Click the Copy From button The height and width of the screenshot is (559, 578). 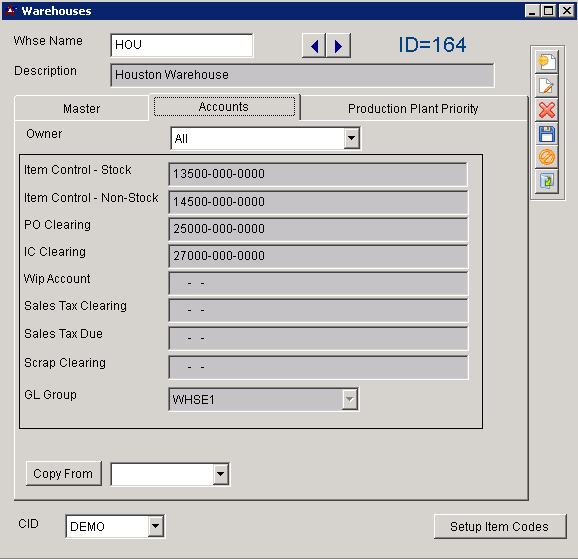pyautogui.click(x=64, y=473)
